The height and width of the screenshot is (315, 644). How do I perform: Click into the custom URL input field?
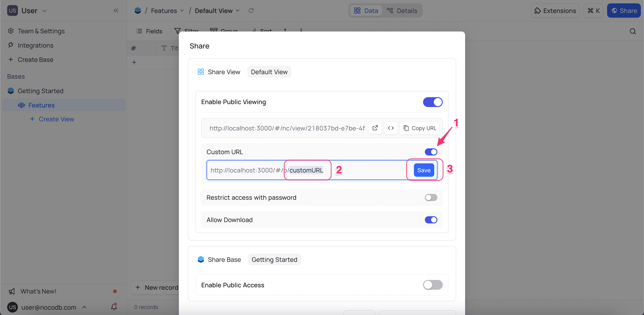(x=306, y=170)
